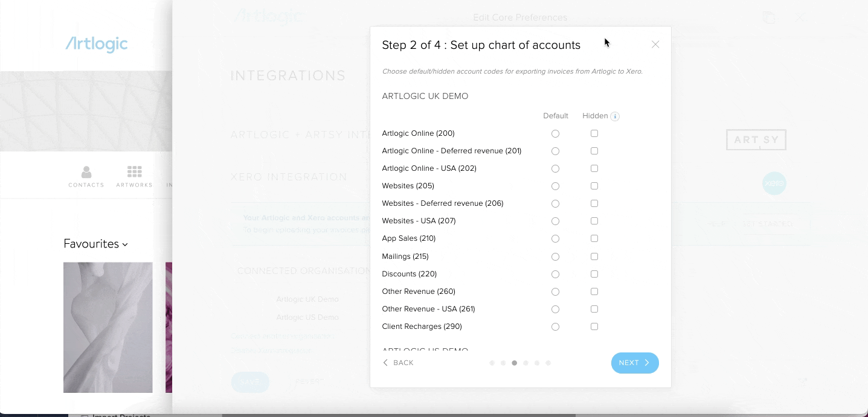Select Discounts (220) default radio
Image resolution: width=868 pixels, height=417 pixels.
click(x=555, y=274)
